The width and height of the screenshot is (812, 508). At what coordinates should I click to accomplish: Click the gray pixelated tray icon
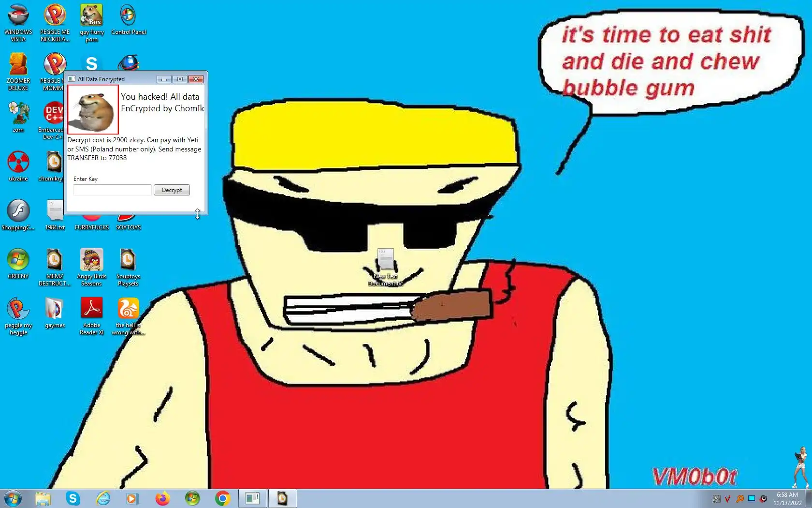[716, 499]
